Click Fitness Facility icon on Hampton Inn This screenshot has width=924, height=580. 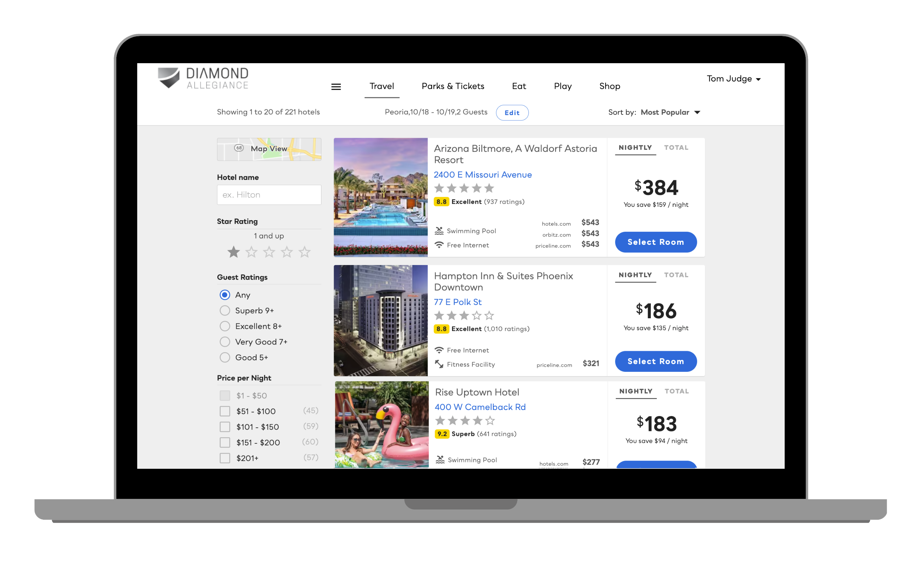coord(439,364)
